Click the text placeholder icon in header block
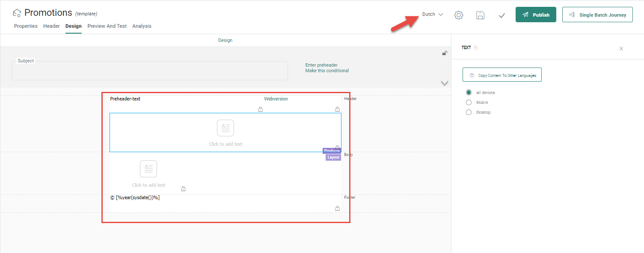This screenshot has height=253, width=644. tap(226, 128)
